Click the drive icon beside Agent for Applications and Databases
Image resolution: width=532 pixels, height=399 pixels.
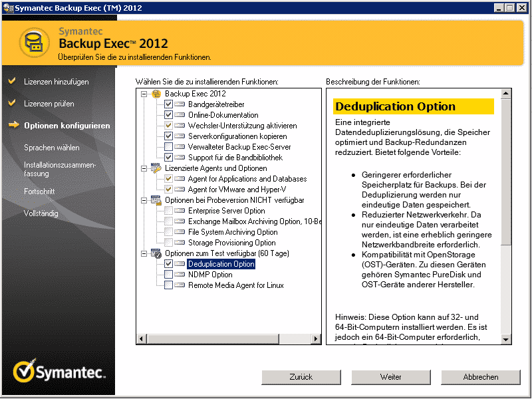pos(180,179)
